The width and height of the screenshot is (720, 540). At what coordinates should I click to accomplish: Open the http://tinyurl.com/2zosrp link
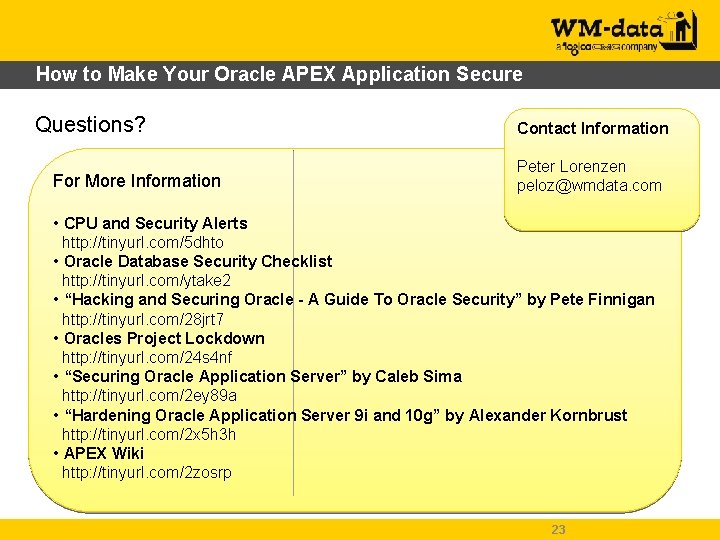[146, 472]
